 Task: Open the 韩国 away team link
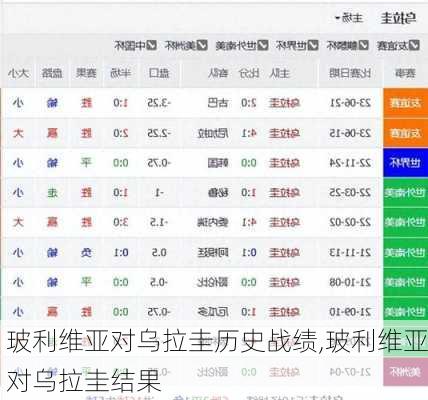(218, 163)
